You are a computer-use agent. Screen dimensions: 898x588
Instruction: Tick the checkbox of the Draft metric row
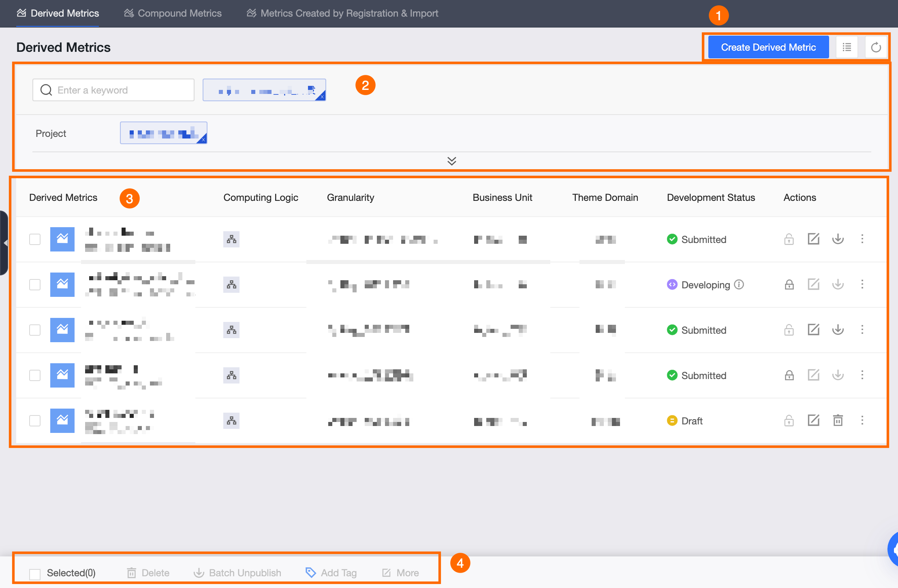pyautogui.click(x=35, y=421)
